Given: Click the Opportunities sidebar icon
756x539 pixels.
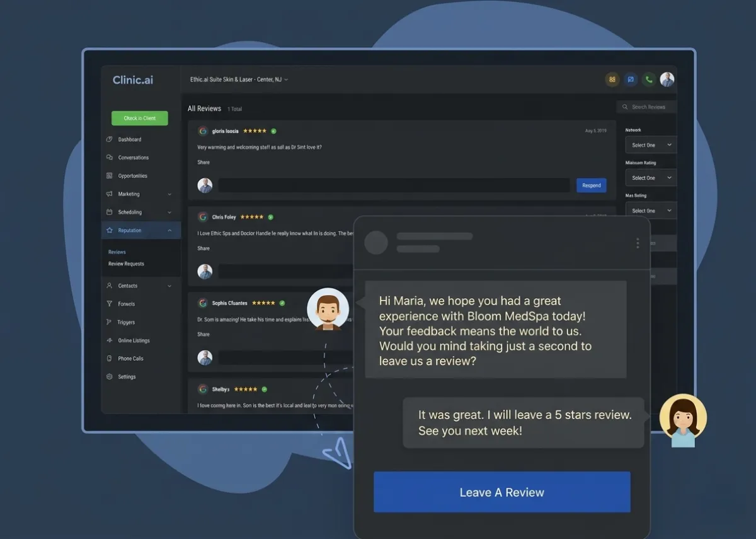Looking at the screenshot, I should coord(110,176).
